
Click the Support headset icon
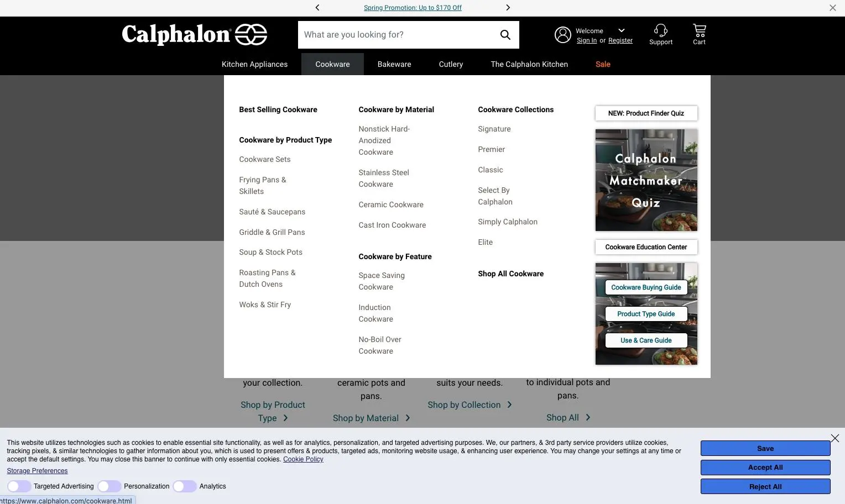[660, 30]
